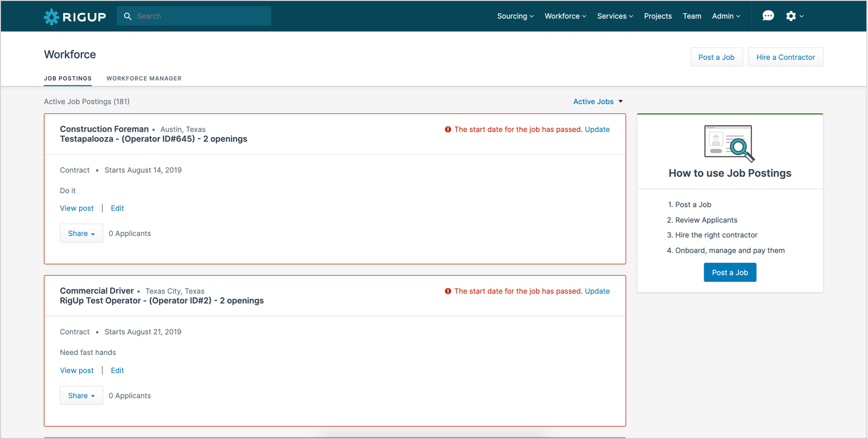Click the Construction Foreman job title

click(x=104, y=129)
